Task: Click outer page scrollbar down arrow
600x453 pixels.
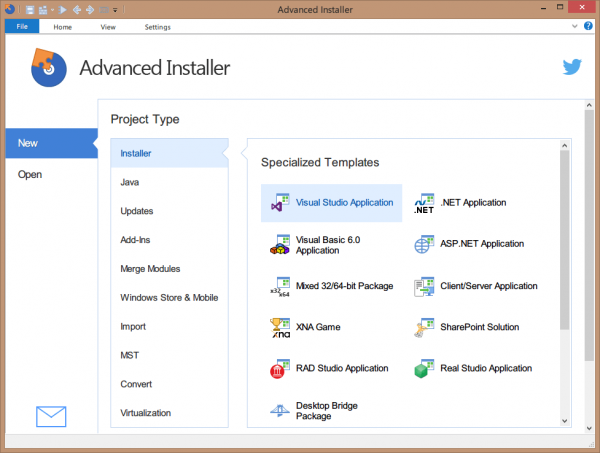Action: [589, 429]
